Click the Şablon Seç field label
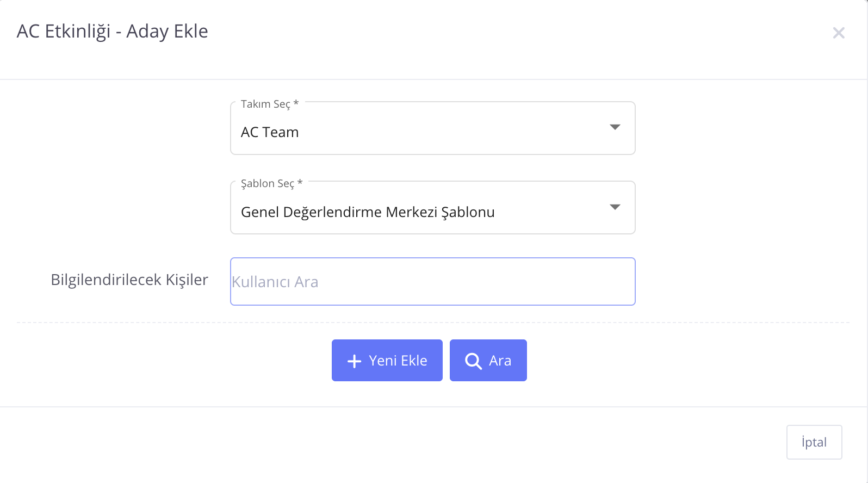This screenshot has width=868, height=483. point(271,183)
